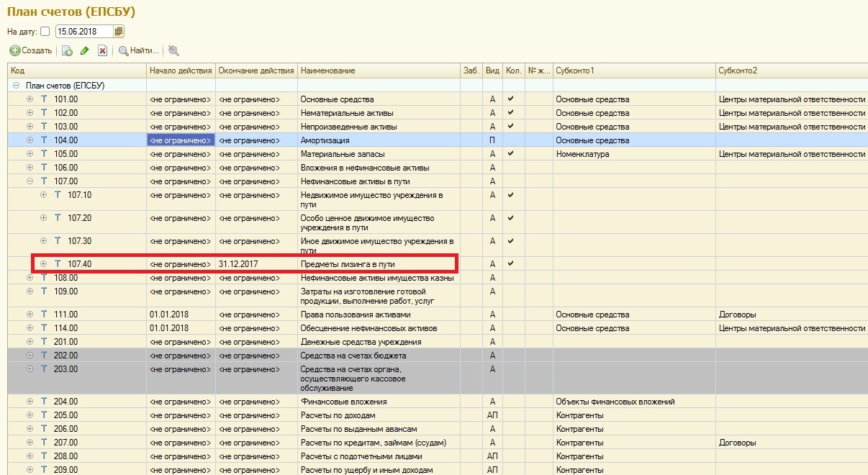Click the mark for deletion icon

(103, 50)
